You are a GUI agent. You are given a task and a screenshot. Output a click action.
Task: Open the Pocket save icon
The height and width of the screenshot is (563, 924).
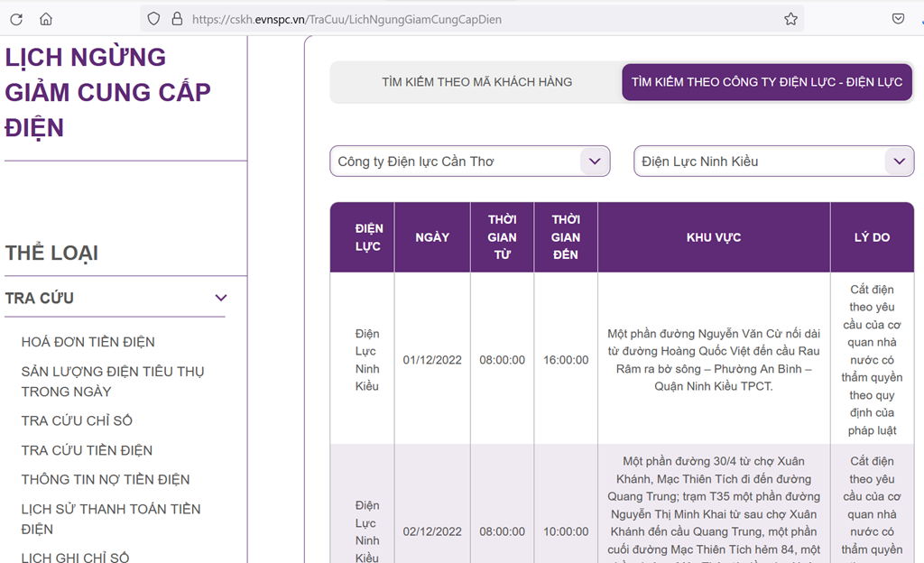[898, 19]
